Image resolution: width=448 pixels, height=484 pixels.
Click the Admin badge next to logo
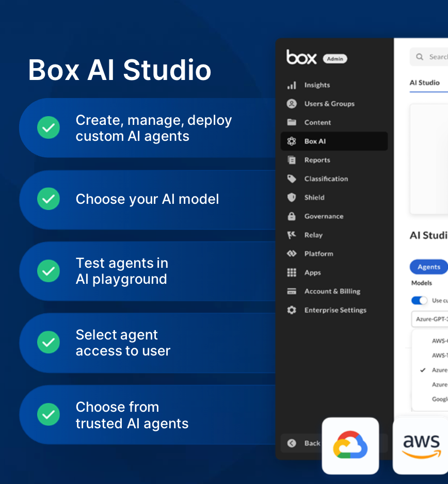coord(335,59)
